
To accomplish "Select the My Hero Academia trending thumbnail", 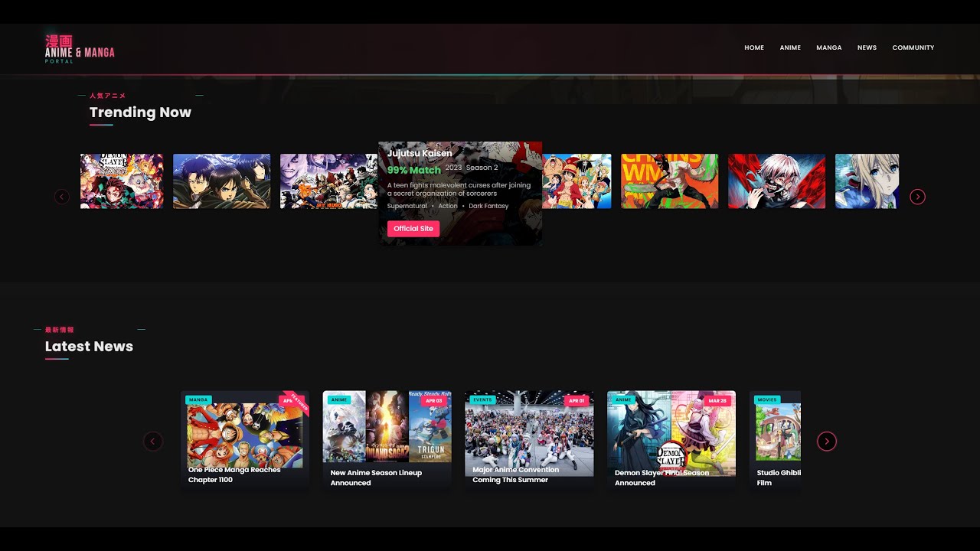I will 329,181.
